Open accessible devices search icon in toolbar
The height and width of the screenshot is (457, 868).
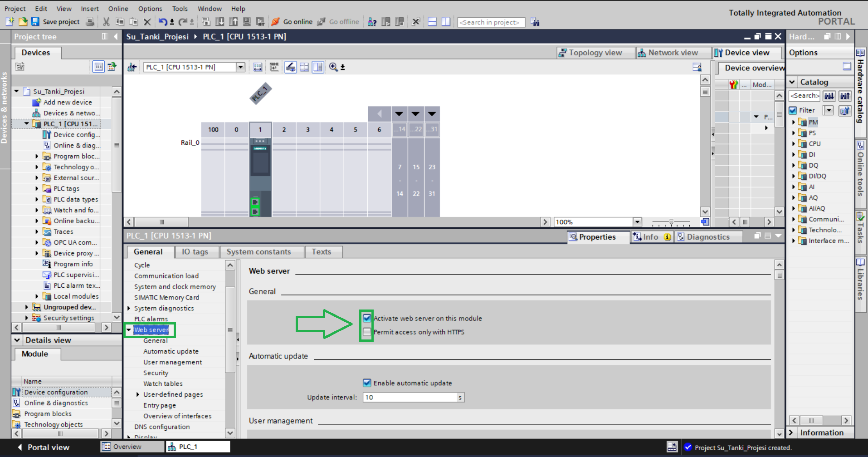[x=372, y=22]
